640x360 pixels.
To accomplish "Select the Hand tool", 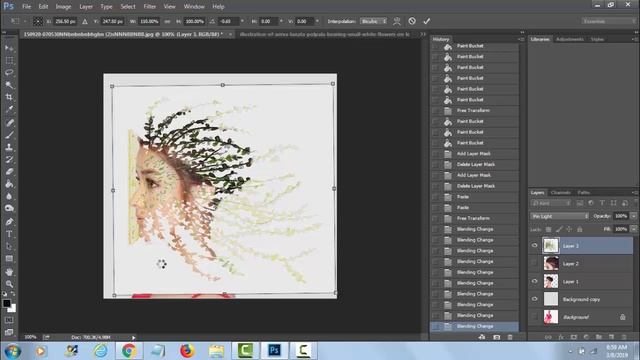I will (x=9, y=271).
